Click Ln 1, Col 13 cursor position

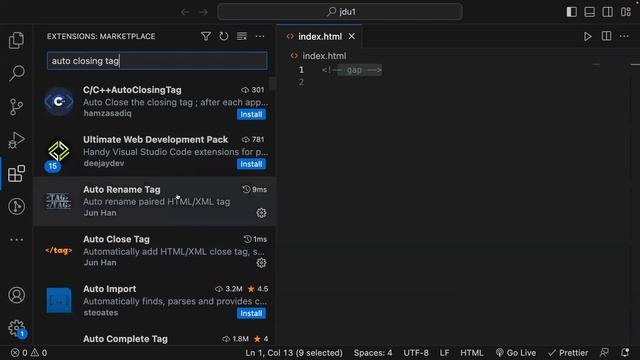(294, 353)
